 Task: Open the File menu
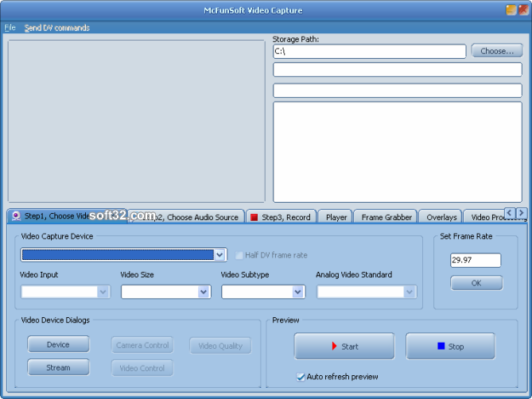(10, 28)
